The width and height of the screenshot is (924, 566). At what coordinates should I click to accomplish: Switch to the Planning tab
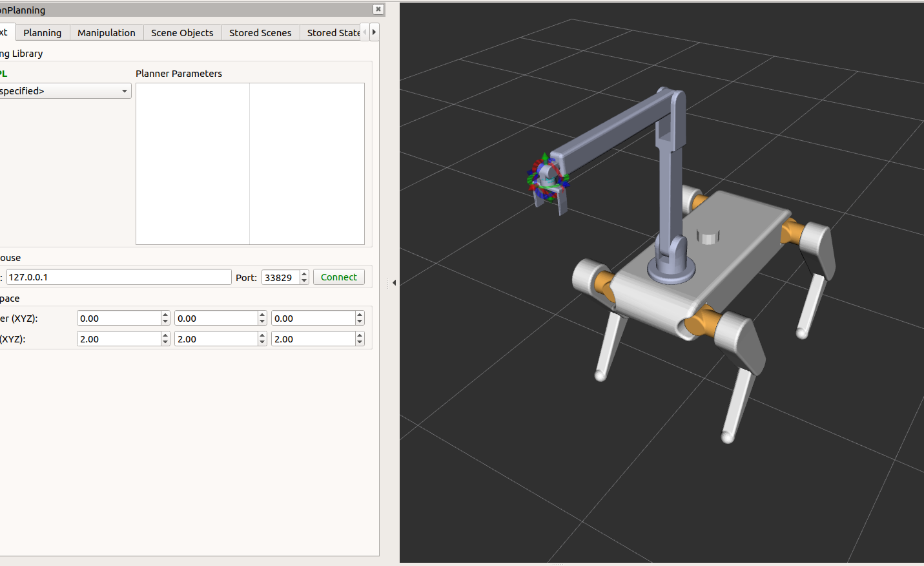tap(43, 33)
